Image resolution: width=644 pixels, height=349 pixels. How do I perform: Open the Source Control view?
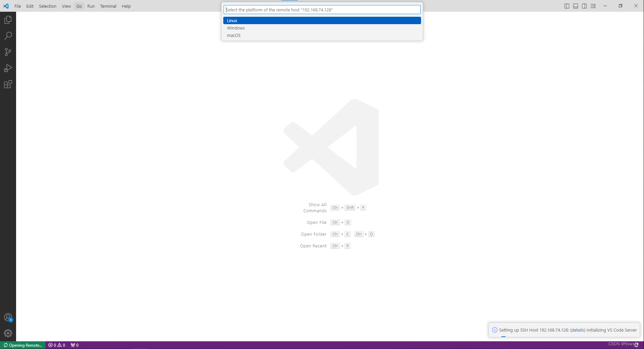8,52
